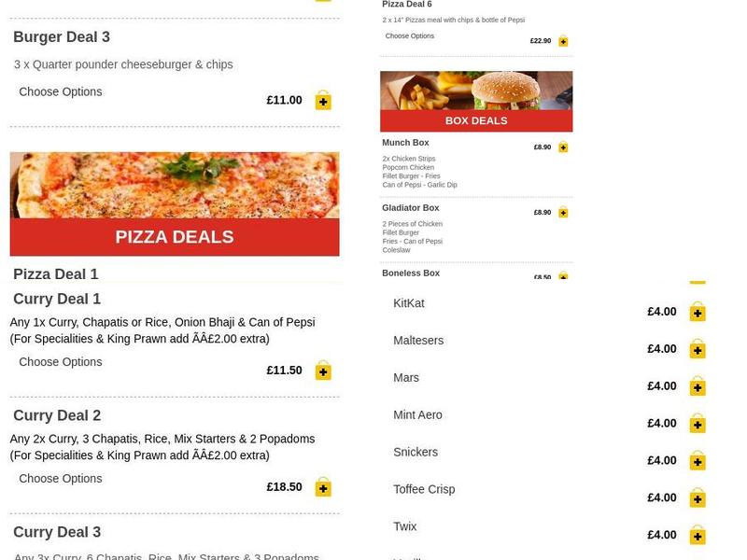Screen dimensions: 747x560
Task: Open Choose Options for Pizza Deal 6
Action: [x=410, y=36]
